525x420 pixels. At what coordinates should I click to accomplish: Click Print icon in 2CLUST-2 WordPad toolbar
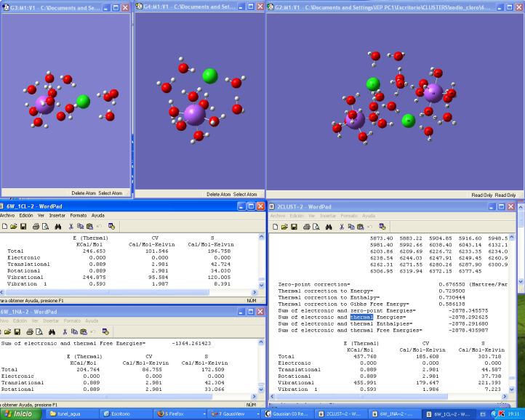308,227
